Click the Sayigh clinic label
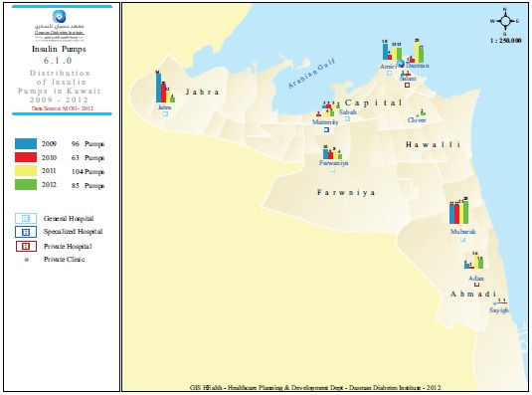532x395 pixels. click(499, 310)
